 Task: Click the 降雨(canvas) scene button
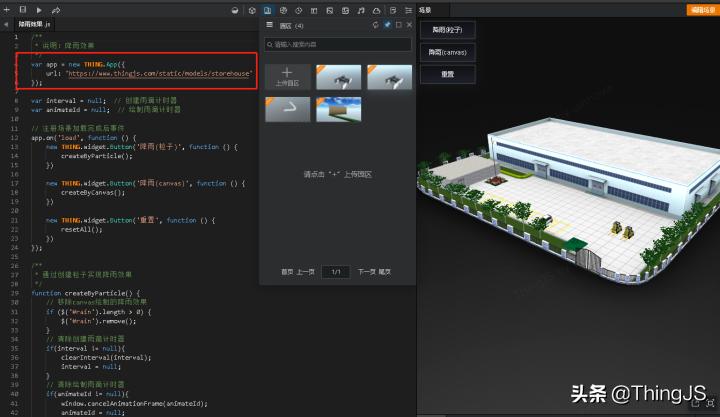pos(448,52)
